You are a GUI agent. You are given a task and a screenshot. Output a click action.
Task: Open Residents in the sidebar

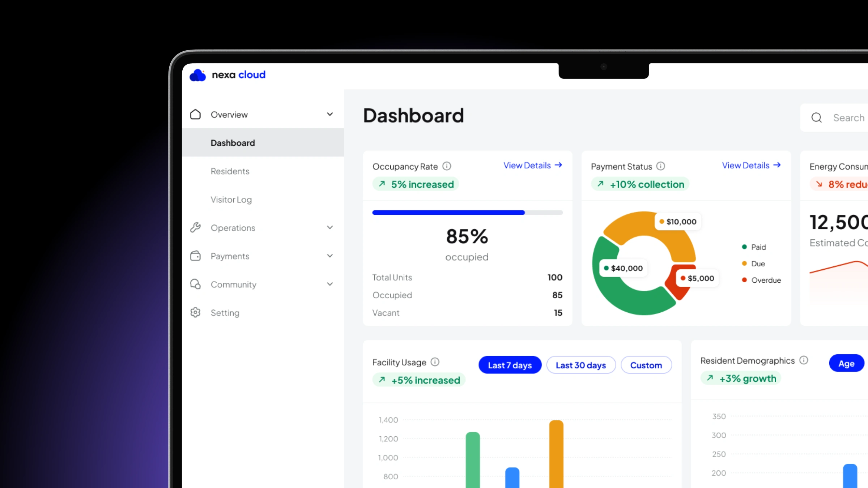pyautogui.click(x=230, y=171)
